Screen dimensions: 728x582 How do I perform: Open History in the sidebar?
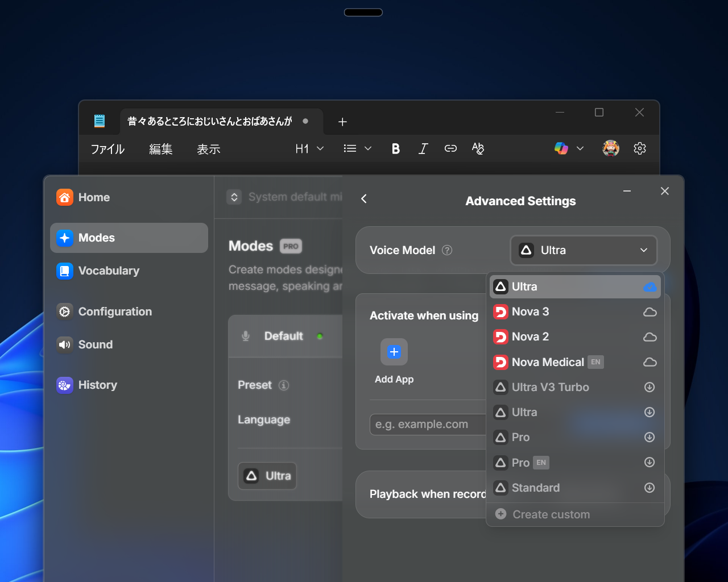pyautogui.click(x=129, y=385)
